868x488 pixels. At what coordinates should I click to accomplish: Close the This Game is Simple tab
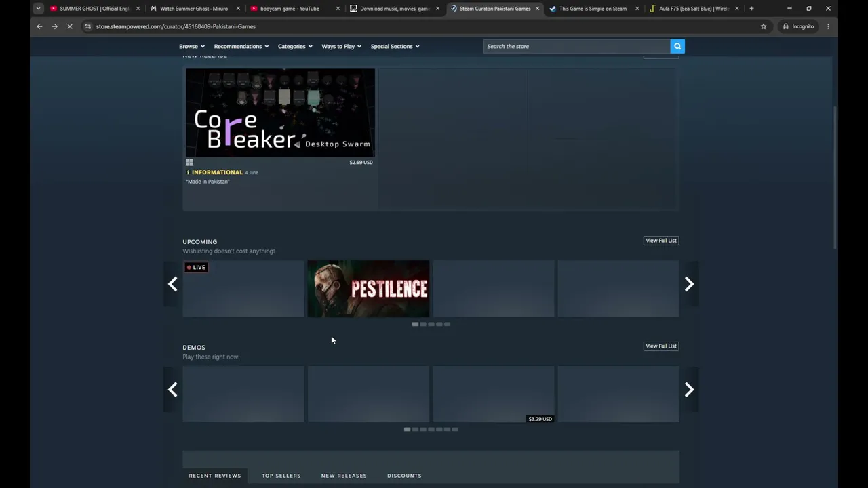(x=637, y=9)
